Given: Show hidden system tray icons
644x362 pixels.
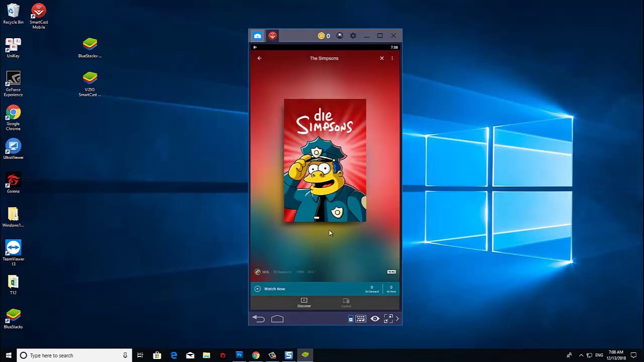Looking at the screenshot, I should pyautogui.click(x=581, y=355).
